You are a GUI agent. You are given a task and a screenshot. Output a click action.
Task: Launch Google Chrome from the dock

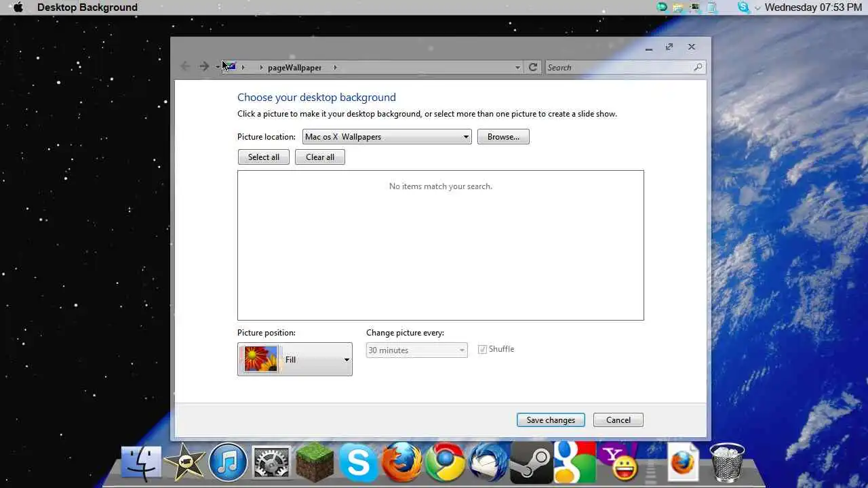tap(445, 463)
